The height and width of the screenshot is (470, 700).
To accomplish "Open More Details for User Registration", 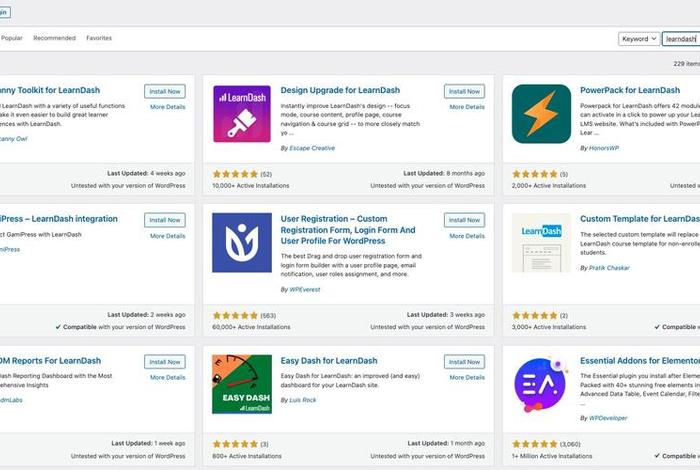I will (x=467, y=236).
